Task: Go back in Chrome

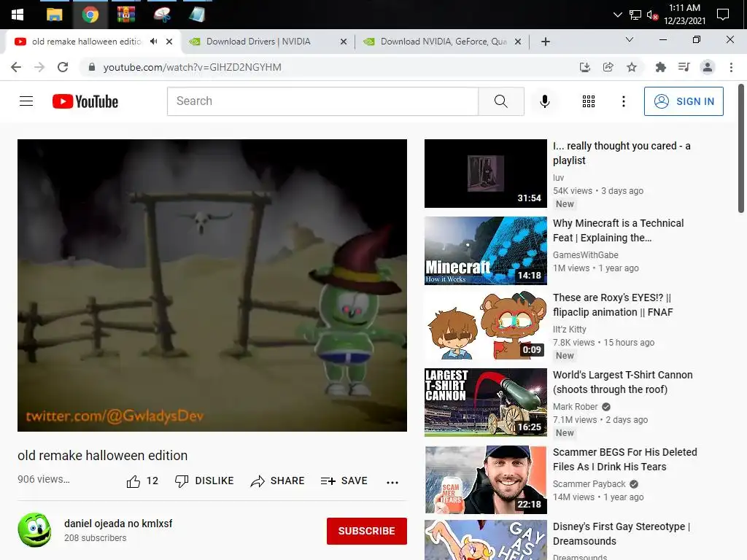Action: pos(16,67)
